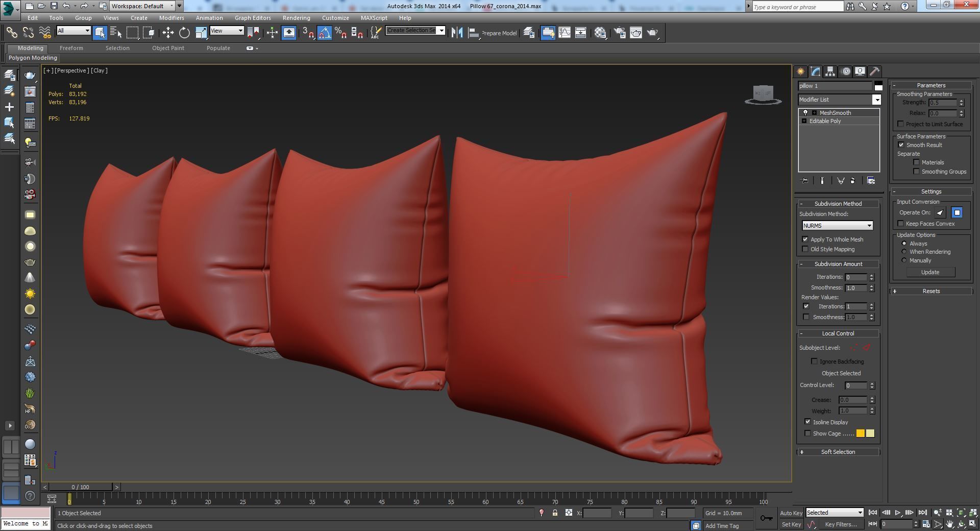
Task: Toggle selection lock icon in status bar
Action: click(x=555, y=513)
